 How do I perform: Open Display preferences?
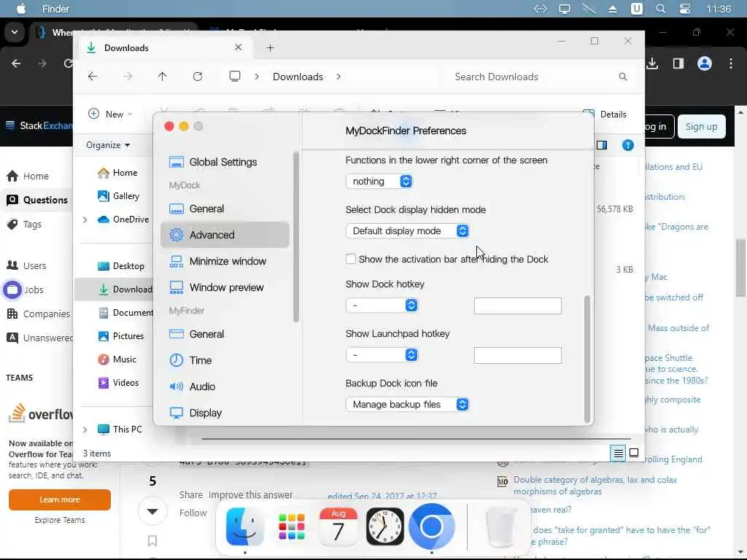[225, 413]
